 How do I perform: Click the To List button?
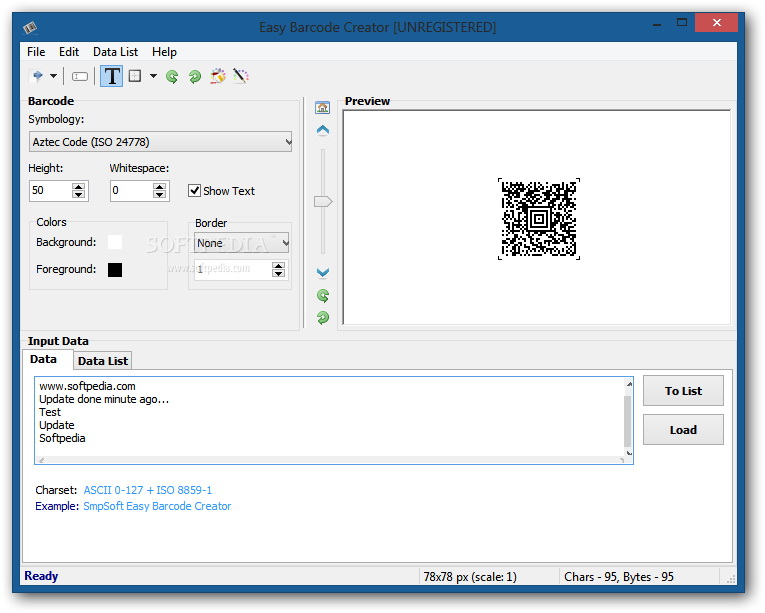683,390
